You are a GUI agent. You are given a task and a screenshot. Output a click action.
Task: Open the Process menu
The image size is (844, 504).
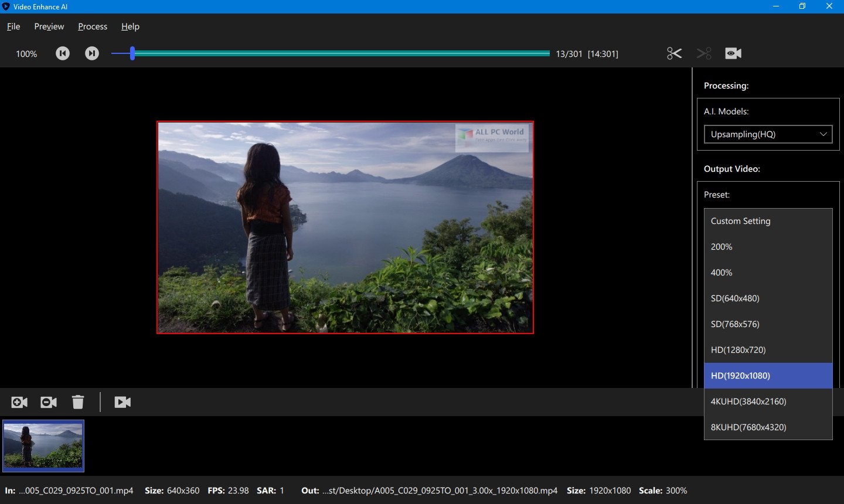pos(92,26)
